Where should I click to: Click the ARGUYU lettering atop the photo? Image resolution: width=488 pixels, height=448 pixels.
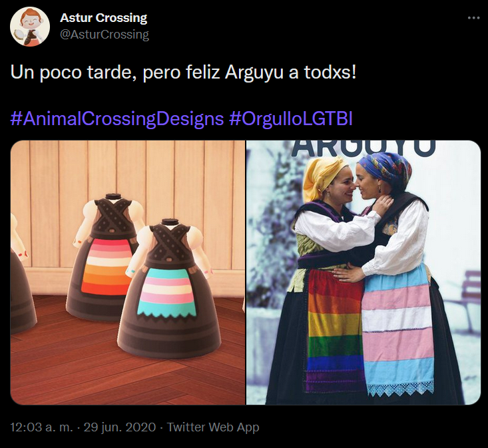[364, 148]
